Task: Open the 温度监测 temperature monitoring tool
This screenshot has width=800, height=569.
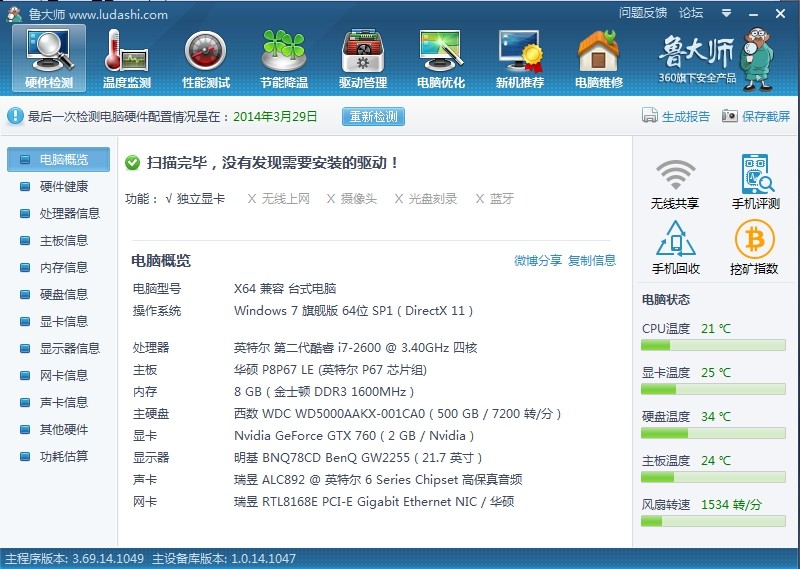Action: 126,58
